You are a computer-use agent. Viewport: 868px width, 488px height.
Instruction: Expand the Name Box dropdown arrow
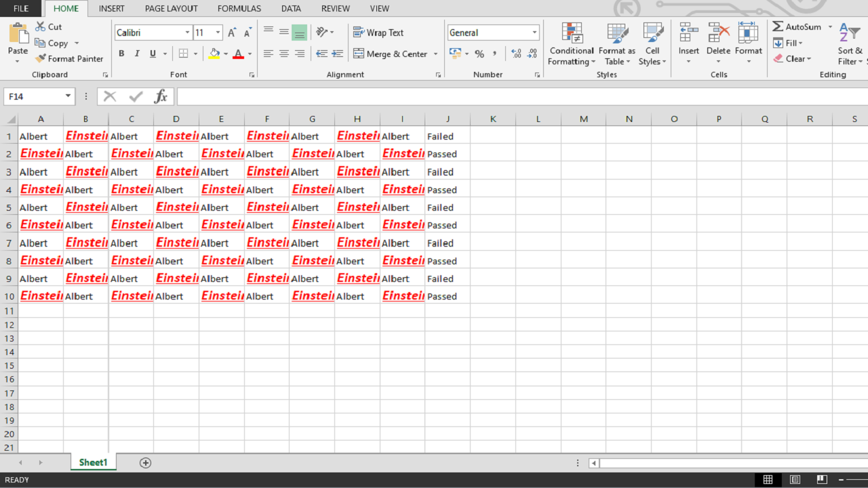[68, 96]
